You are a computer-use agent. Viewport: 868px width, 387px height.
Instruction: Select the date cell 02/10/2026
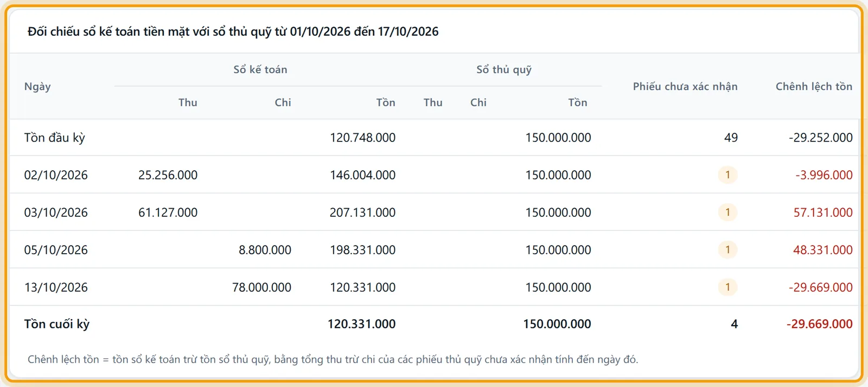(56, 175)
